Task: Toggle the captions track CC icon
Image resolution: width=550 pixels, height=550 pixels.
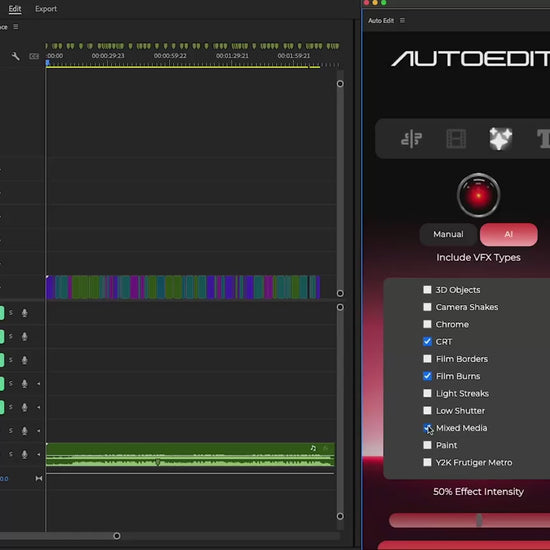Action: pyautogui.click(x=34, y=56)
